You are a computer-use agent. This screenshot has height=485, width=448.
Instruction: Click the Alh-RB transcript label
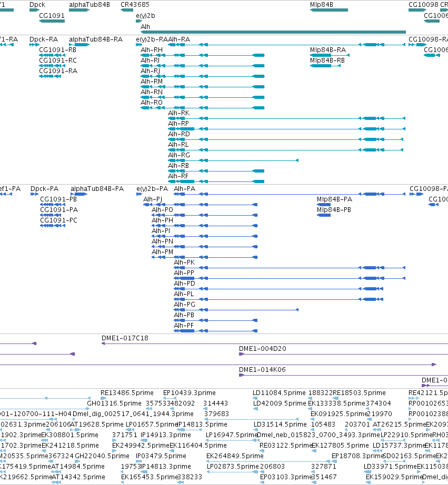click(x=178, y=166)
